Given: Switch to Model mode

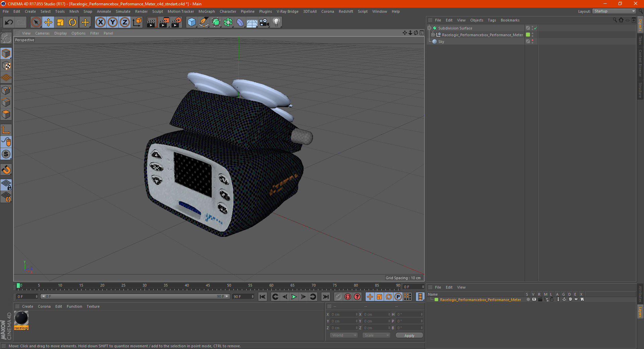Looking at the screenshot, I should (6, 53).
